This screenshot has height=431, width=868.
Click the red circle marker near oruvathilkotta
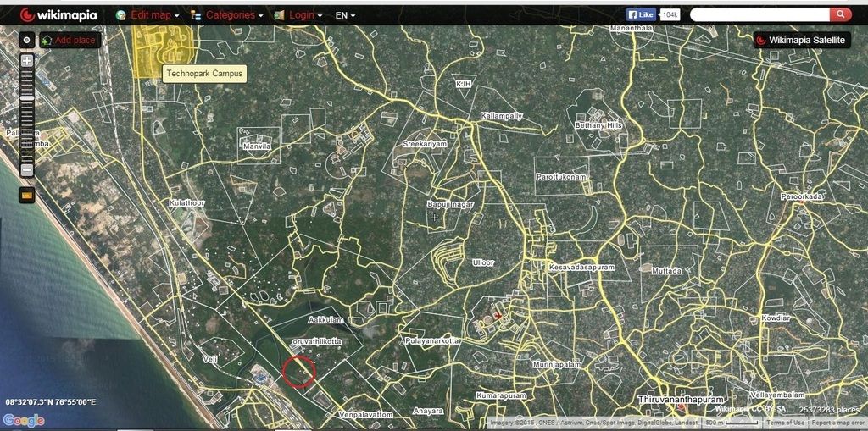298,371
